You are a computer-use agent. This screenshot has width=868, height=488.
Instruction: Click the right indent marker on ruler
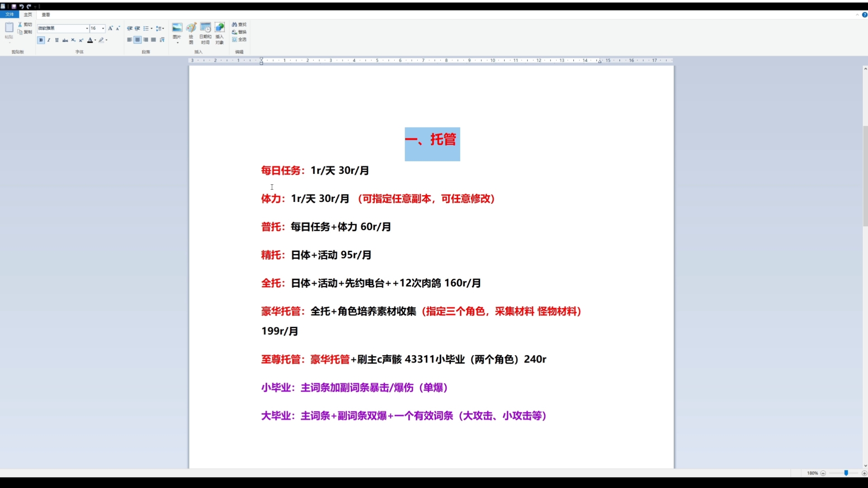(599, 61)
